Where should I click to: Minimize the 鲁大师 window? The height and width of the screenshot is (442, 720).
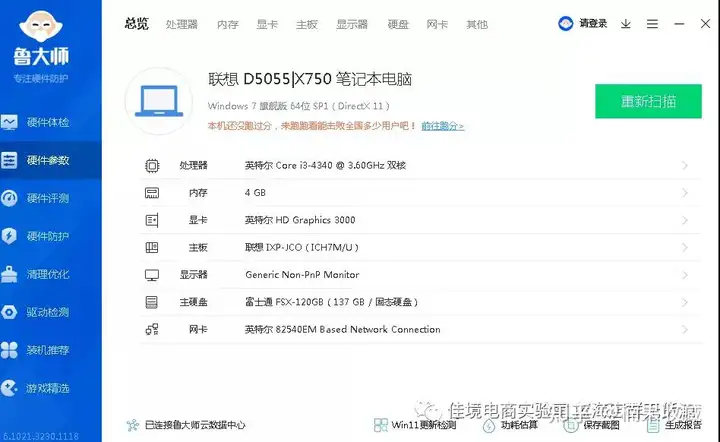[x=679, y=24]
